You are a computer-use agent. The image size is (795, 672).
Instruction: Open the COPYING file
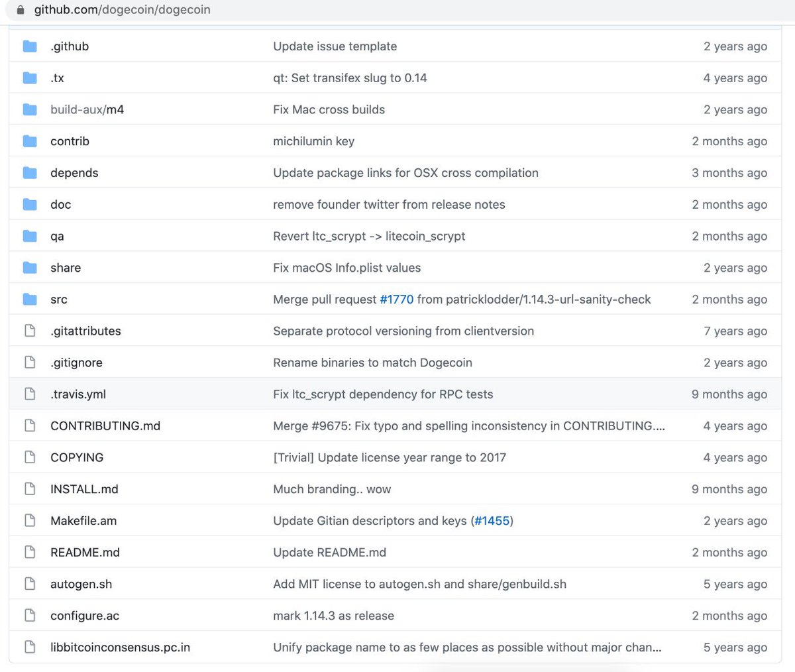pos(77,457)
